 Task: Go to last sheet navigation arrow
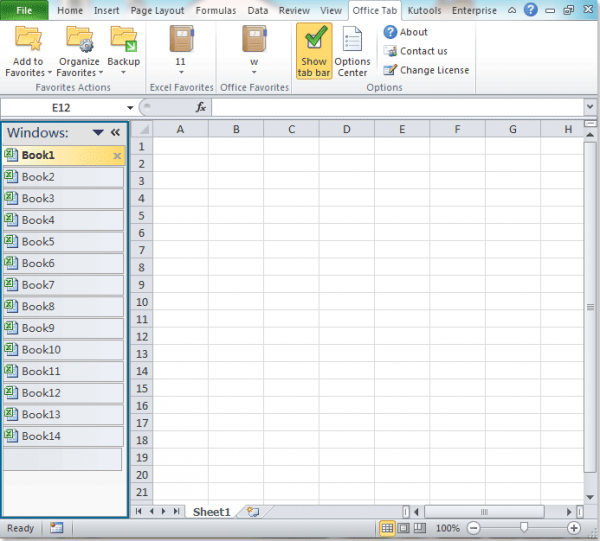tap(176, 511)
